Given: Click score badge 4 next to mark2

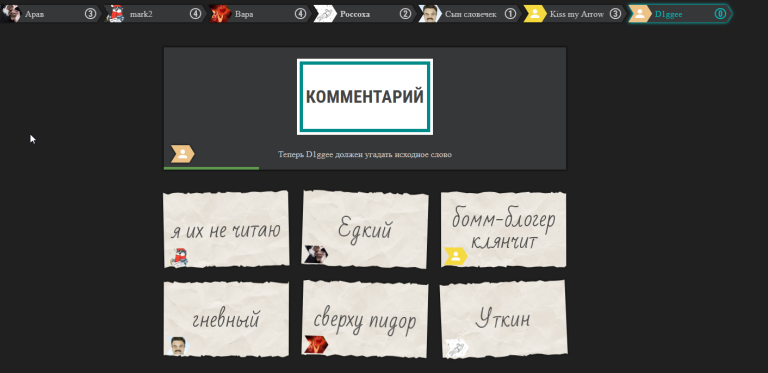Looking at the screenshot, I should point(195,14).
